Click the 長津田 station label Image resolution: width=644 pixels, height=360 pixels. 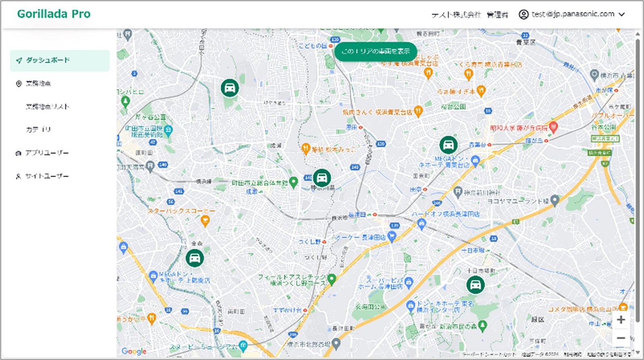(x=357, y=215)
